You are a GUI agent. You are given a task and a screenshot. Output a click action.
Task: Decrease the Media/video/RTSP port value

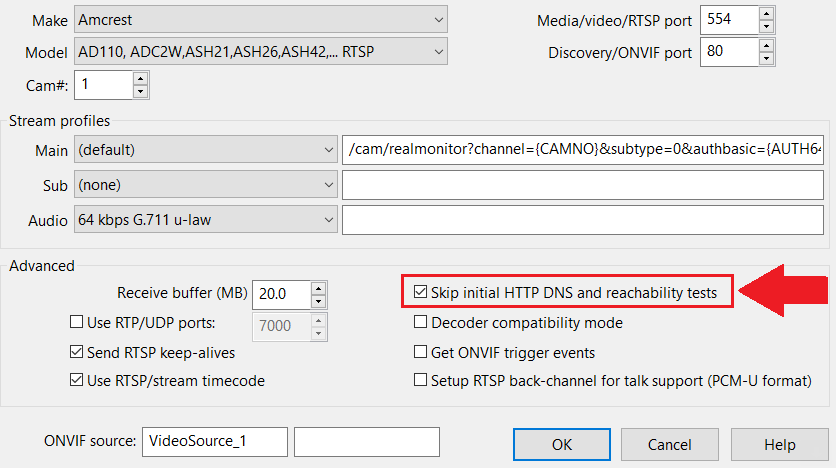[766, 27]
